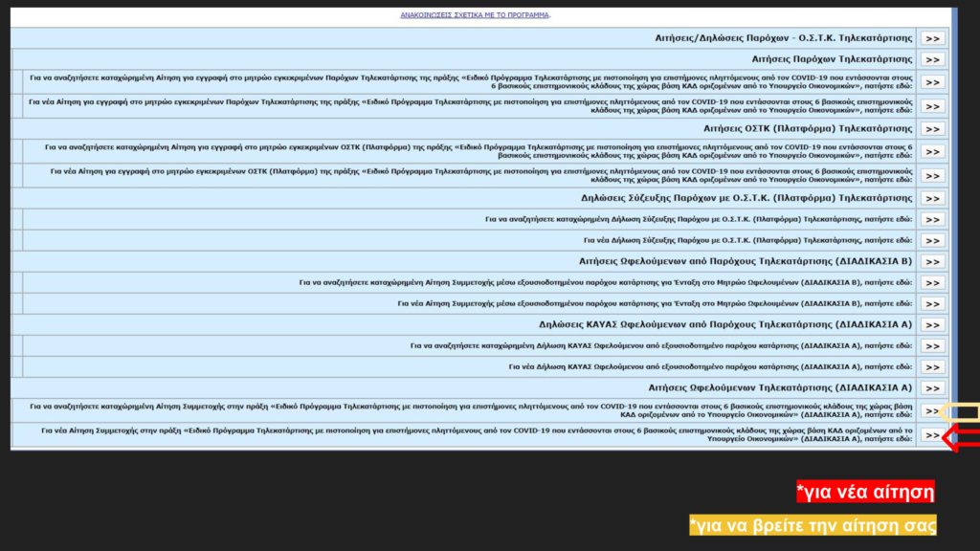The image size is (980, 551).
Task: Select heading text Αιτήσεις Ωφελούμενων από Παρόχους (ΔΙΑΔΙΚΑΣΙΑ Β)
Action: click(745, 261)
